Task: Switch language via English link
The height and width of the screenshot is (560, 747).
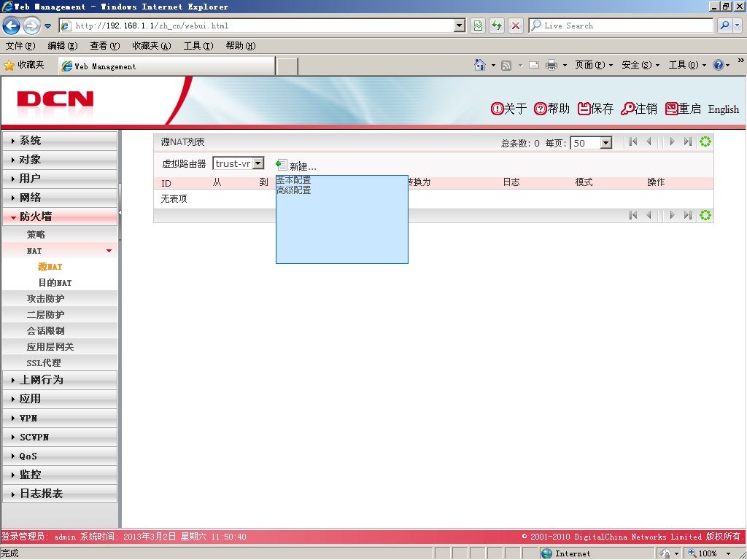Action: 723,109
